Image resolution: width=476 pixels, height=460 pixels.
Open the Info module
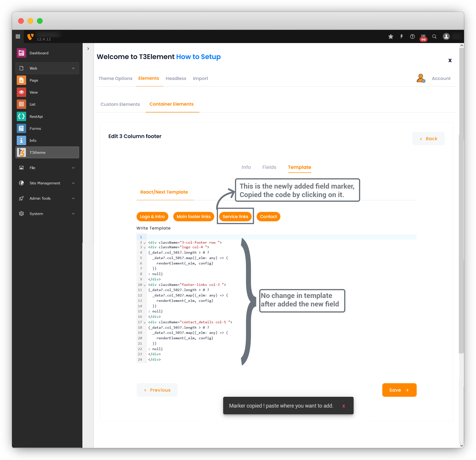(47, 140)
